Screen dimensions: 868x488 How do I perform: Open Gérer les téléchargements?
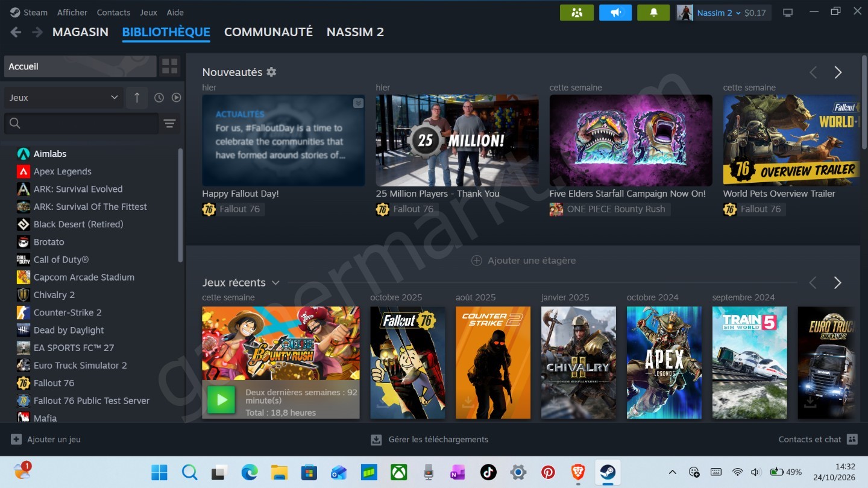coord(430,440)
